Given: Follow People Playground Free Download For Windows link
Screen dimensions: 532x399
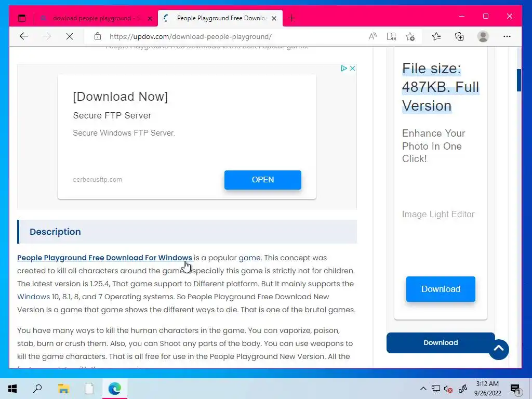Looking at the screenshot, I should click(105, 258).
